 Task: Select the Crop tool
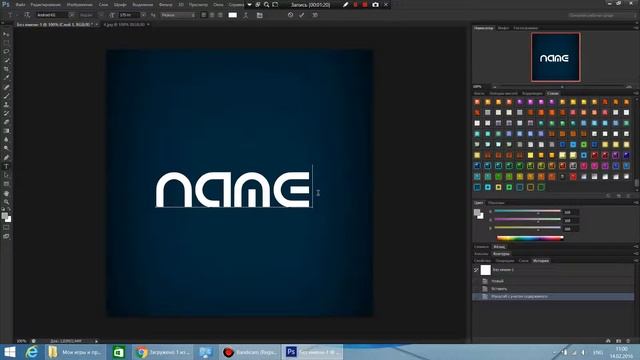(6, 69)
